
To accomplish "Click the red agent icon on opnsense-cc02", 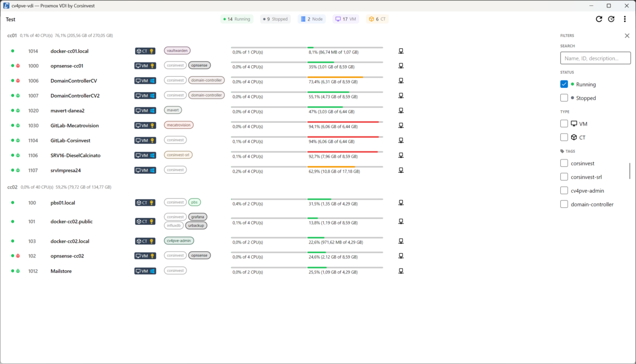I will click(17, 256).
